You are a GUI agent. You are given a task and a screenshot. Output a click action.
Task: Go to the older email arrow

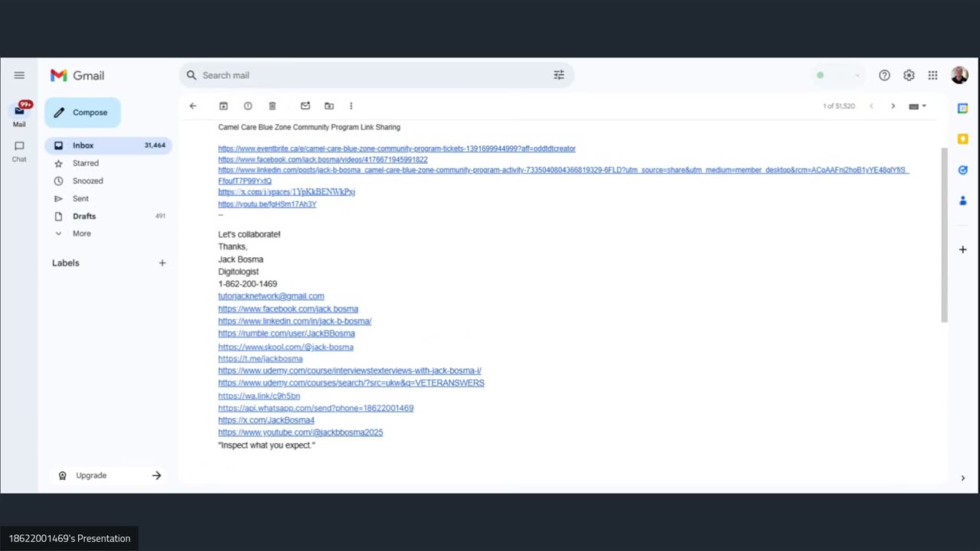pyautogui.click(x=893, y=106)
